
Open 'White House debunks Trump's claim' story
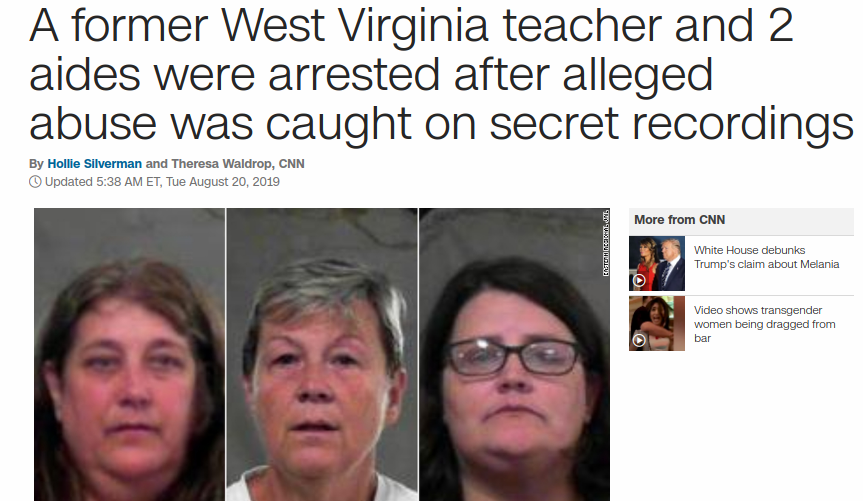coord(766,257)
